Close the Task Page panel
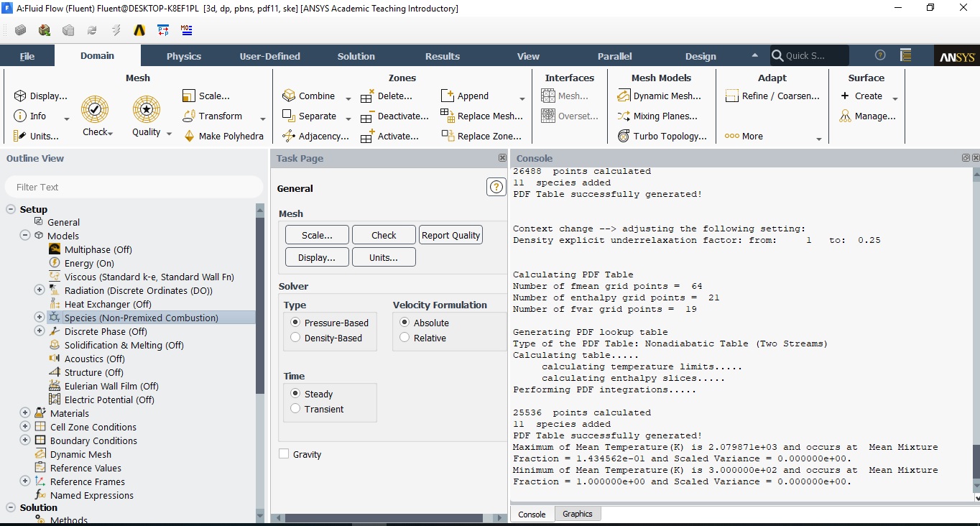The image size is (980, 526). click(502, 158)
